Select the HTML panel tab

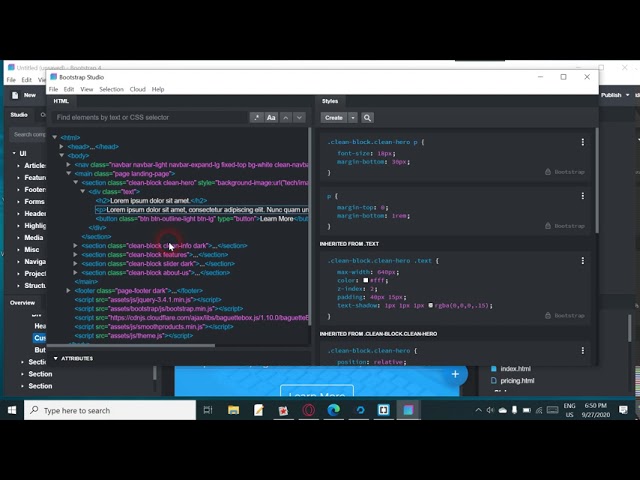(x=61, y=101)
